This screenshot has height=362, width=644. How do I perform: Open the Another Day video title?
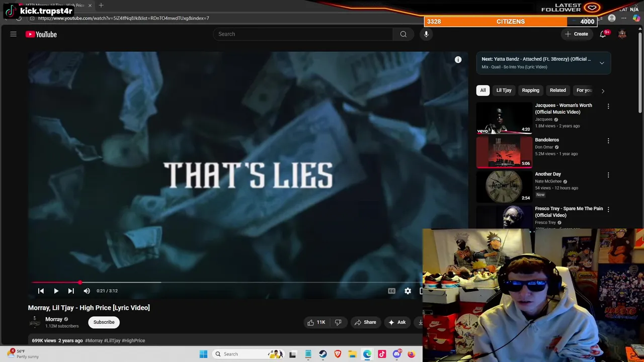tap(548, 174)
